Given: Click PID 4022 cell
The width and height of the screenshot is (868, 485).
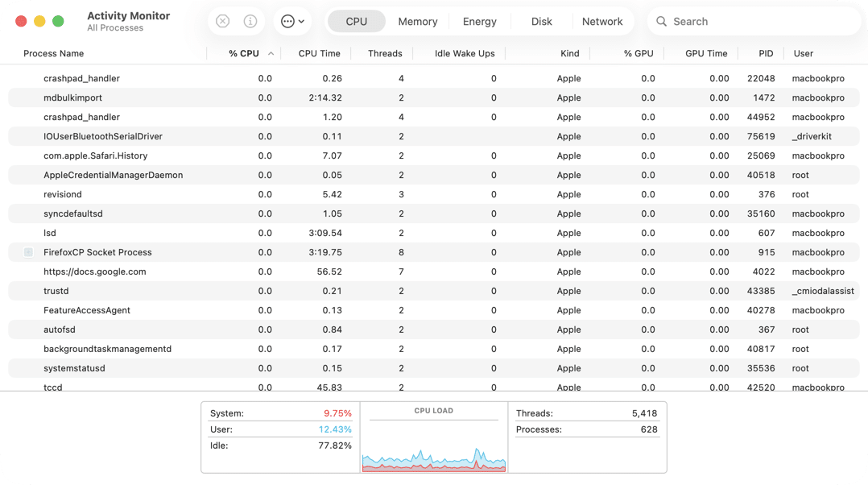Looking at the screenshot, I should point(763,272).
